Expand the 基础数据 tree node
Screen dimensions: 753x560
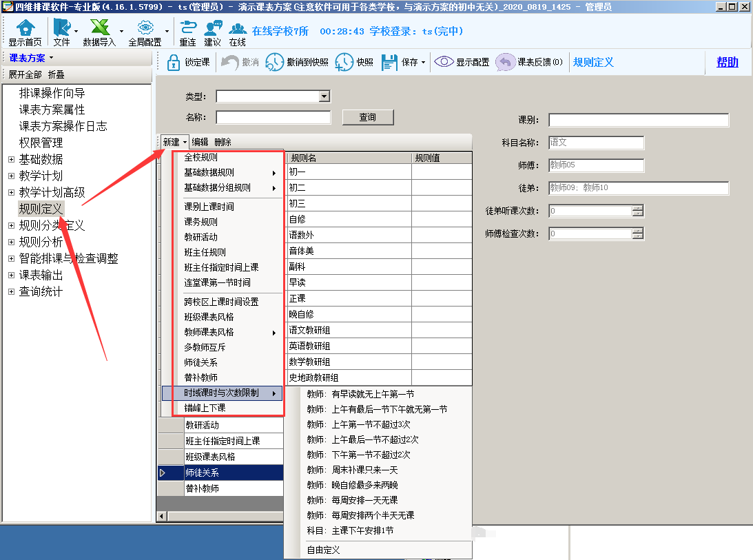(11, 159)
